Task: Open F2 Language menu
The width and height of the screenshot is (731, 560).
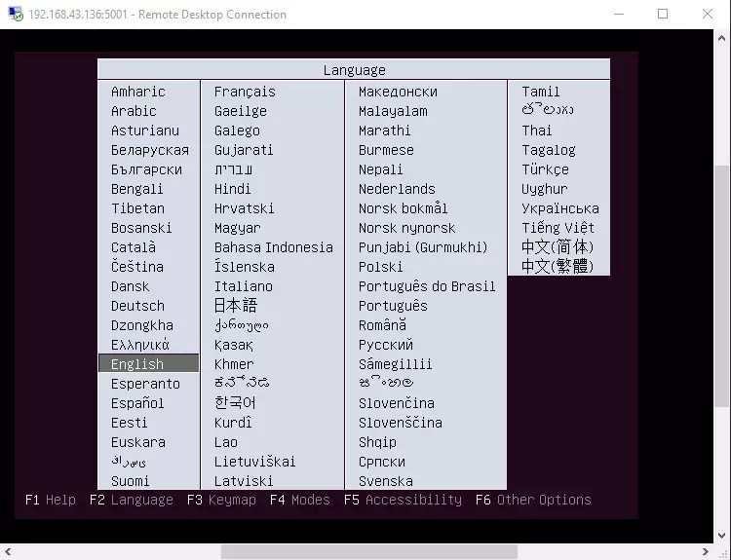Action: coord(131,500)
